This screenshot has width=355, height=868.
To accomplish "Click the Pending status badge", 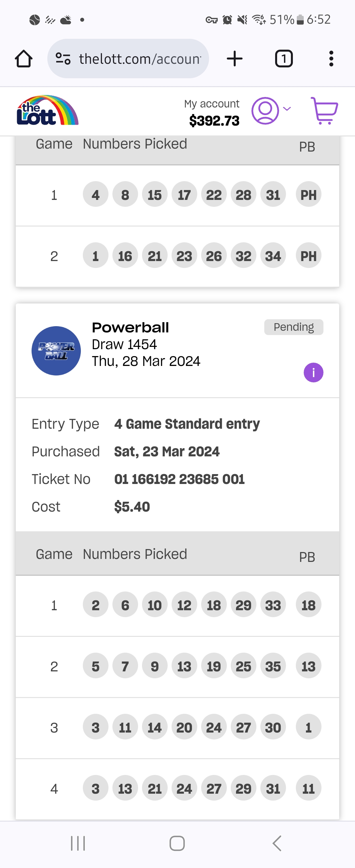I will pyautogui.click(x=293, y=327).
